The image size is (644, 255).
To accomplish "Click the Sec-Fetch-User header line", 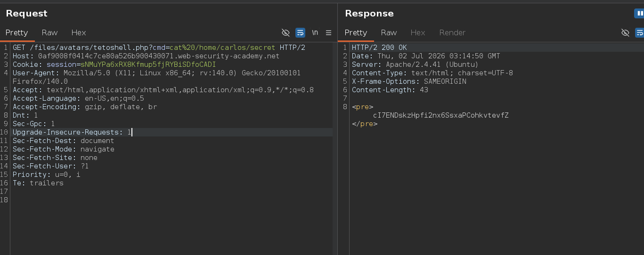I will 51,166.
